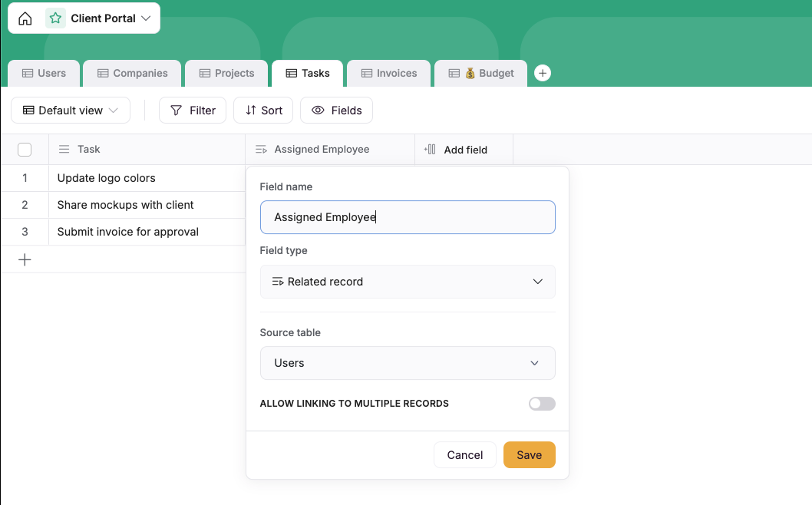Click the funnel icon in Filter button
The width and height of the screenshot is (812, 505).
click(176, 111)
